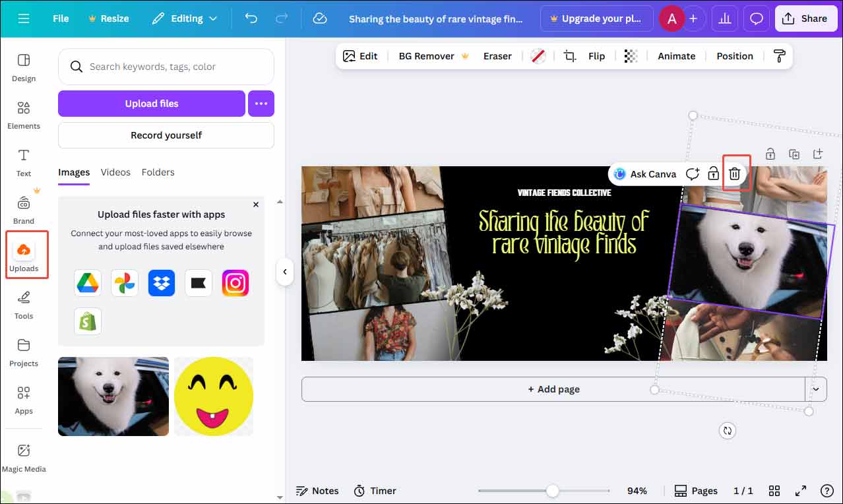Adjust the zoom slider

tap(551, 490)
